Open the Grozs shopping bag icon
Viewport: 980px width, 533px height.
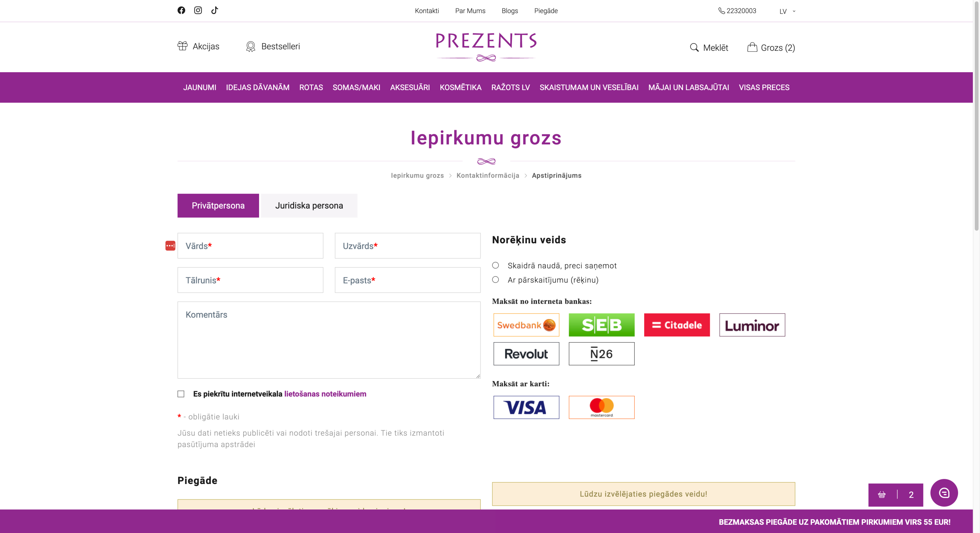pos(752,47)
